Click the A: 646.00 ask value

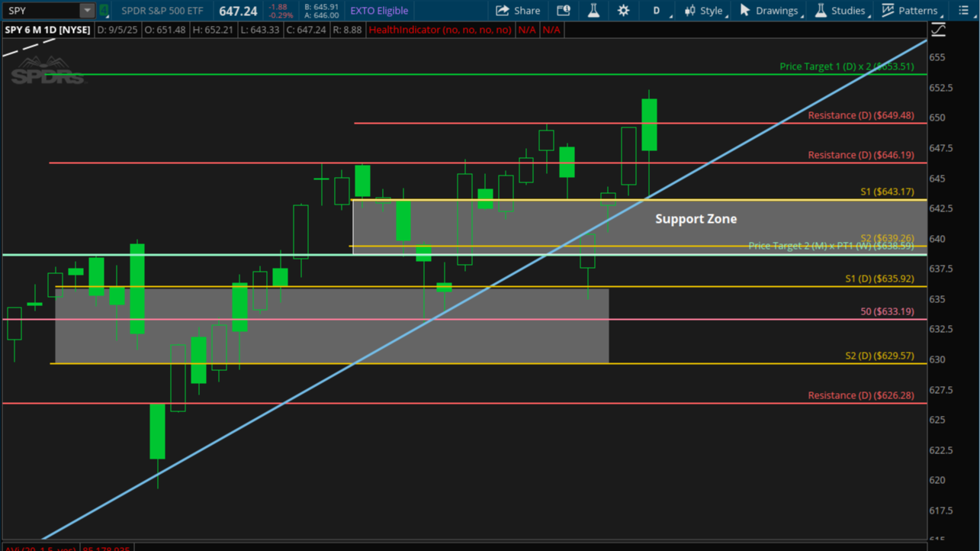pyautogui.click(x=321, y=15)
